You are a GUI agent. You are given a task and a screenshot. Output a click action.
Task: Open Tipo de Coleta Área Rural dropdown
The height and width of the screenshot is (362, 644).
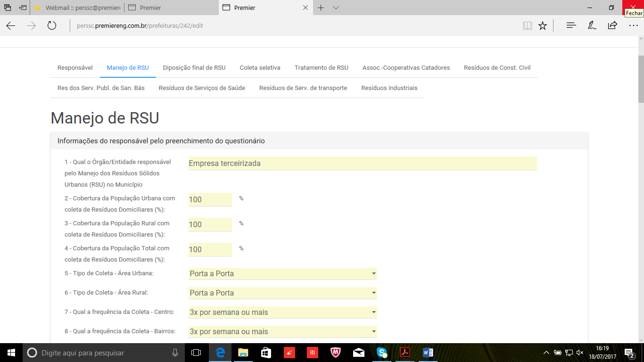point(282,293)
